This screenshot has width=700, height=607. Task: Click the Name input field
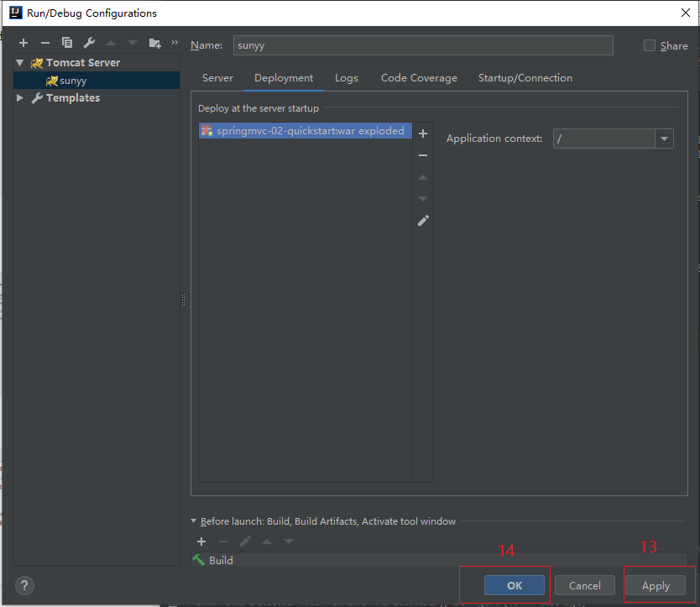(x=422, y=45)
